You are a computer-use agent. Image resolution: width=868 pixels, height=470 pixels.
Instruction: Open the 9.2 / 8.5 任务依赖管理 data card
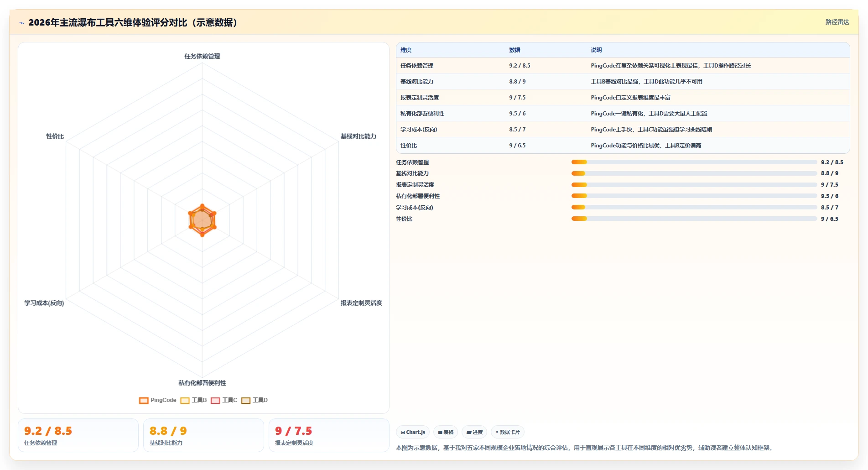pyautogui.click(x=78, y=435)
